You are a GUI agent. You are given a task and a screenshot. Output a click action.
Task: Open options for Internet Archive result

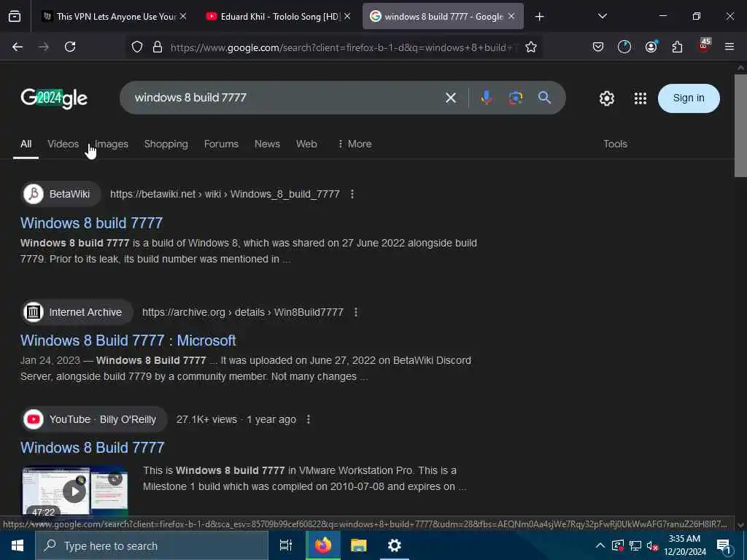356,312
